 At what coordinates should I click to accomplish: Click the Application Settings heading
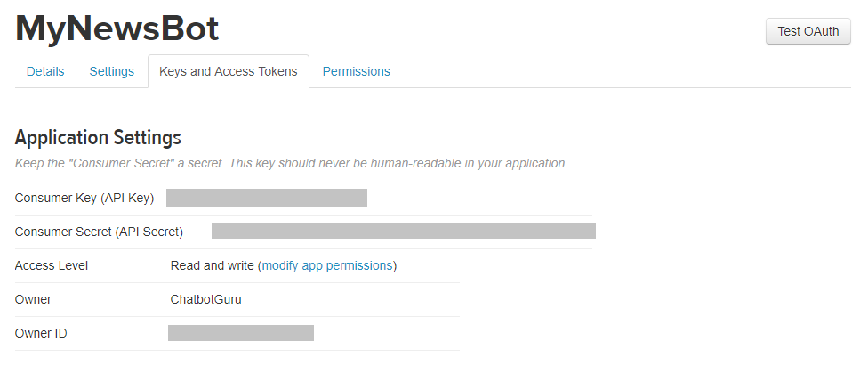click(98, 137)
